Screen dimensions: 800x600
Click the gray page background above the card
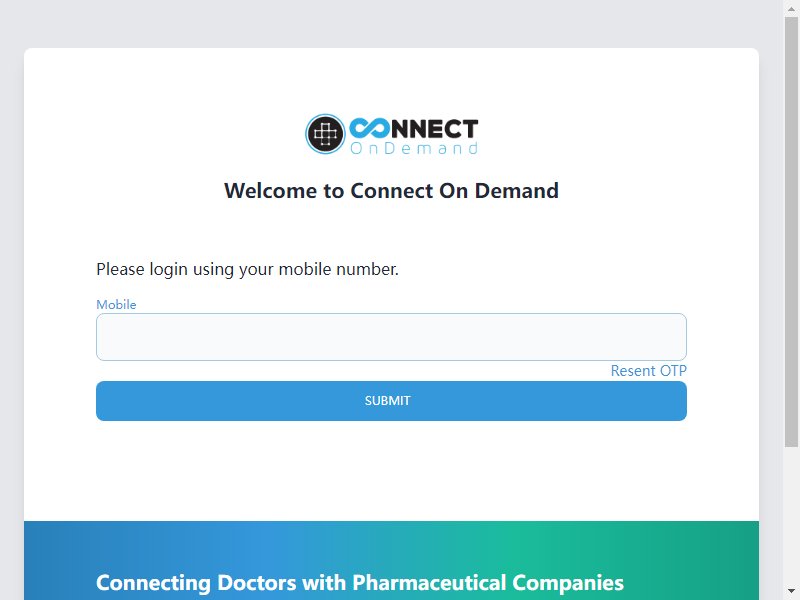click(391, 24)
